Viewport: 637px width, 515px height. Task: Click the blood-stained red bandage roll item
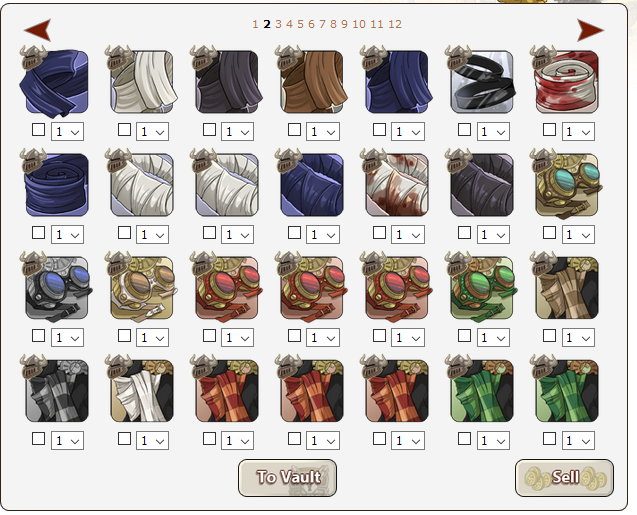point(567,82)
